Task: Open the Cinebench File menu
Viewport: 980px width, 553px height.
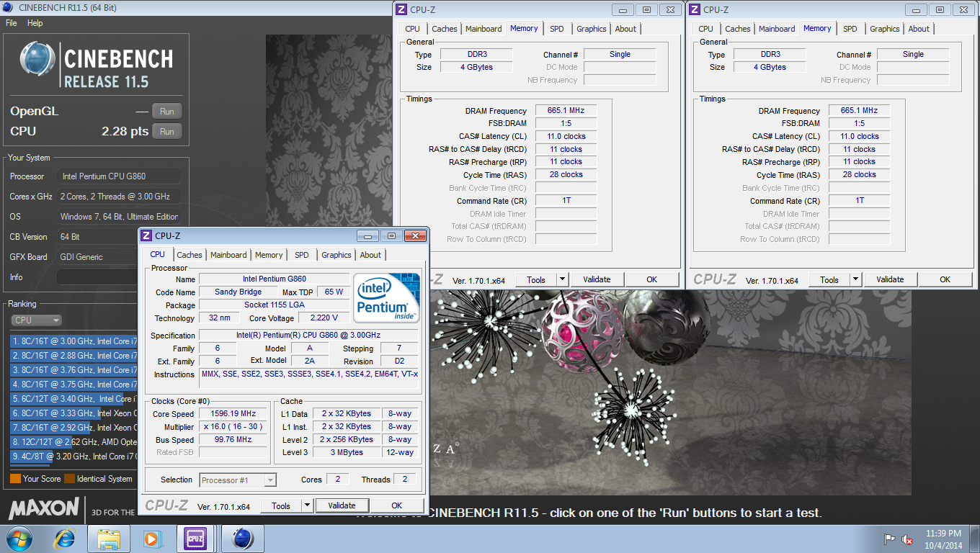Action: click(11, 23)
